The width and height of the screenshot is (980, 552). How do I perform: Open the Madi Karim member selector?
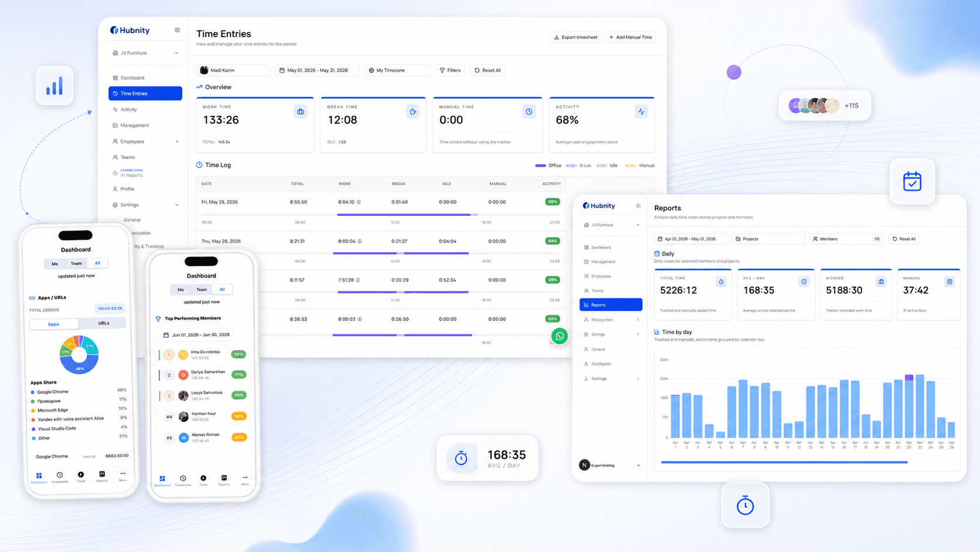233,70
